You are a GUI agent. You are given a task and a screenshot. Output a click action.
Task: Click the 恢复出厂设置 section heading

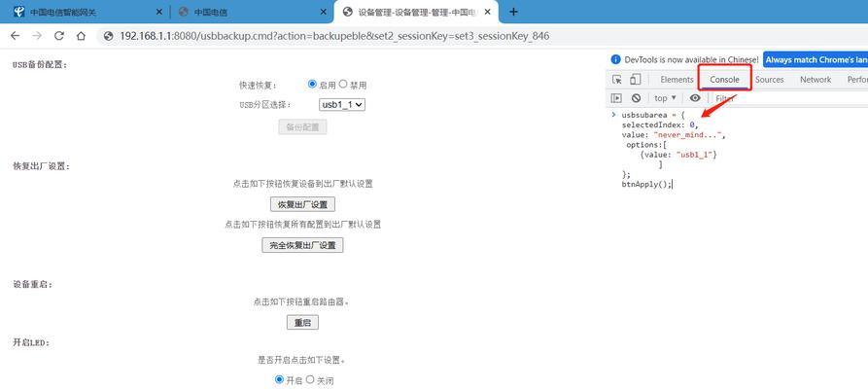[x=42, y=165]
